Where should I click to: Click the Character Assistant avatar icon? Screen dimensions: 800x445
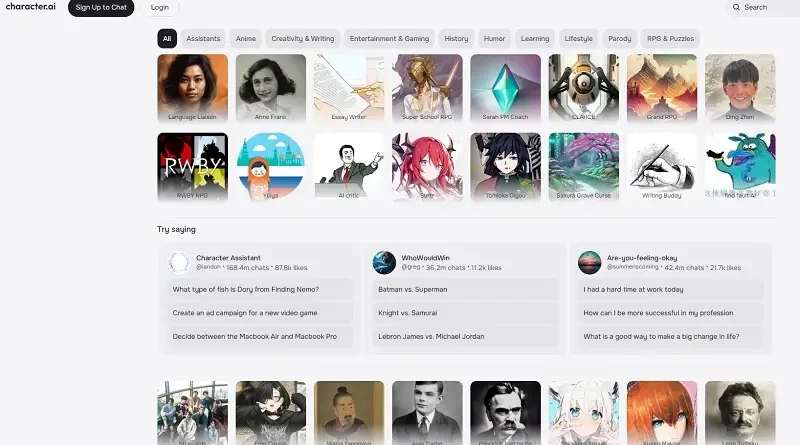[x=179, y=262]
